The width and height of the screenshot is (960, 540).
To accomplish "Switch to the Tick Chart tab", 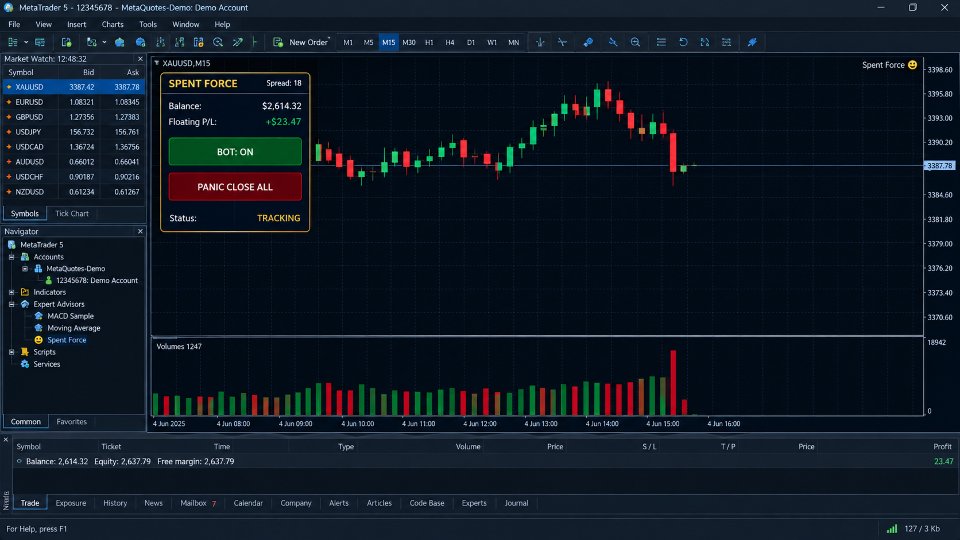I will [x=72, y=214].
